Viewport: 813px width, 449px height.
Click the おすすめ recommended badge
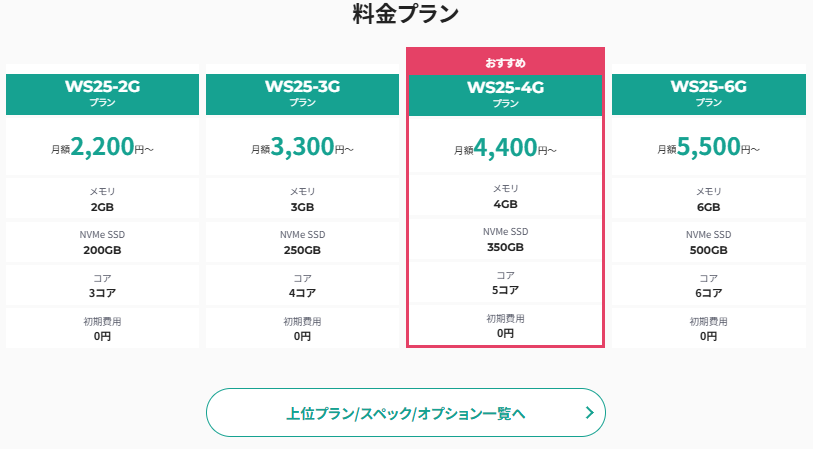click(x=505, y=62)
